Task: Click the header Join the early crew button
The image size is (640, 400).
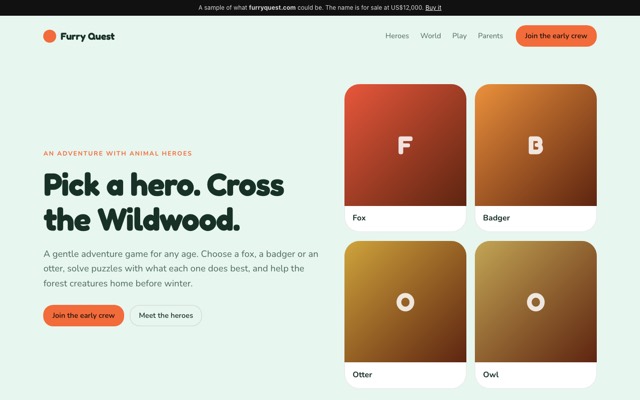Action: [x=556, y=36]
